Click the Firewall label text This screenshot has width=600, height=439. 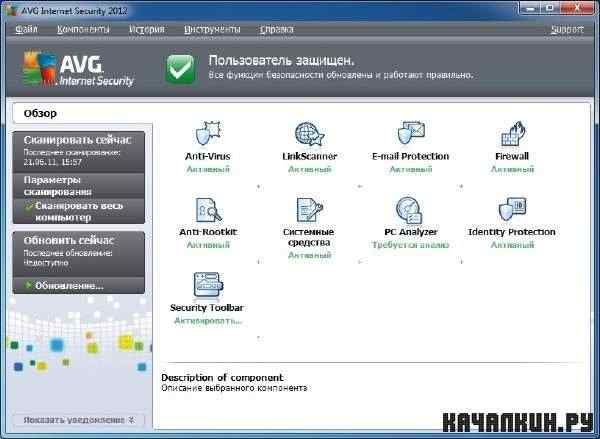512,156
